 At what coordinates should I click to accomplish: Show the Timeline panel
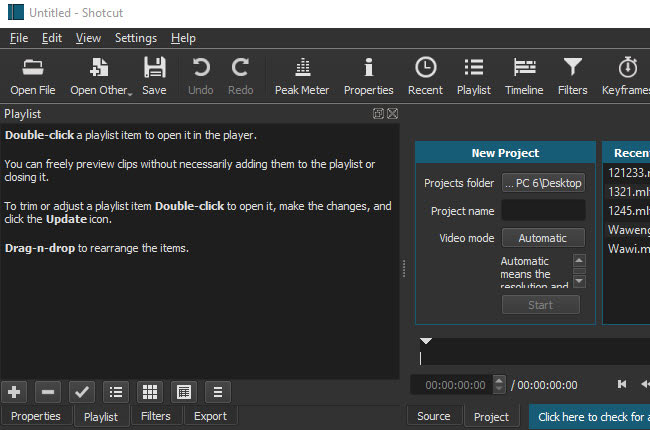pos(524,77)
